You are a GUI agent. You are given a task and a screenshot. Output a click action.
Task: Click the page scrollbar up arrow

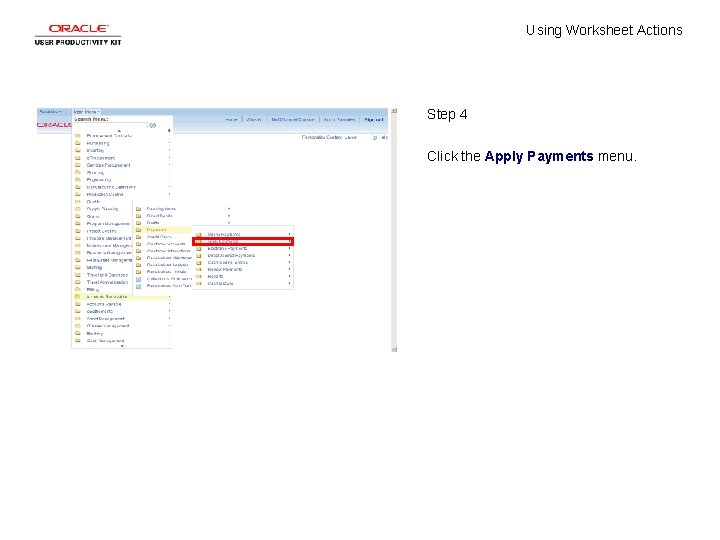394,111
